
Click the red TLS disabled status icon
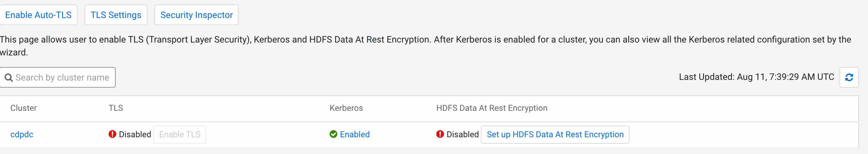pos(112,134)
